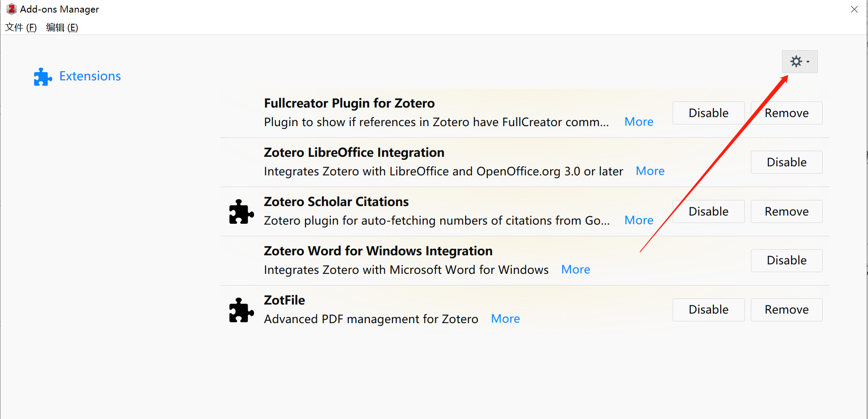The height and width of the screenshot is (419, 868).
Task: Select the Extensions puzzle icon in sidebar
Action: [x=43, y=77]
